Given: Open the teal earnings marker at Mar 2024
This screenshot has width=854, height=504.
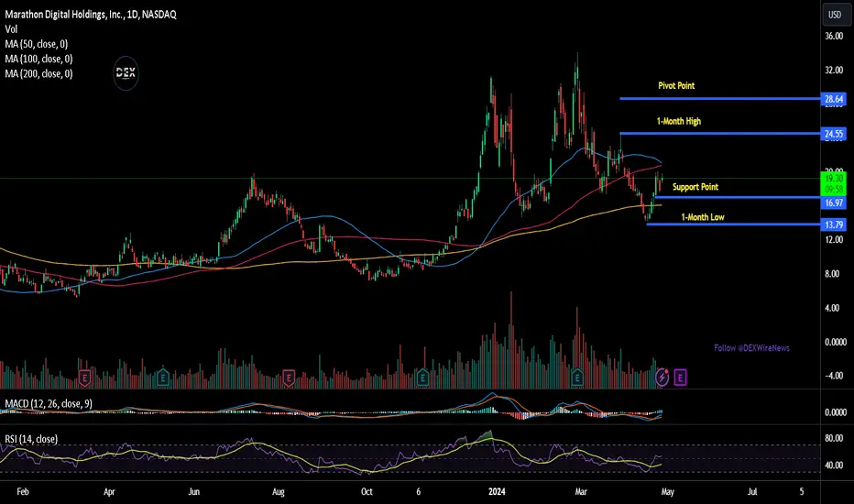Looking at the screenshot, I should point(577,377).
